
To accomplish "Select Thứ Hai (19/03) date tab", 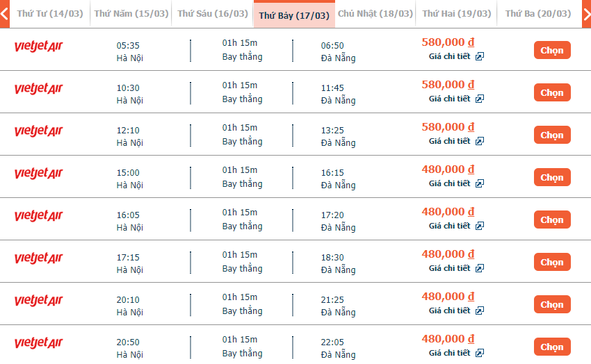I will point(456,14).
